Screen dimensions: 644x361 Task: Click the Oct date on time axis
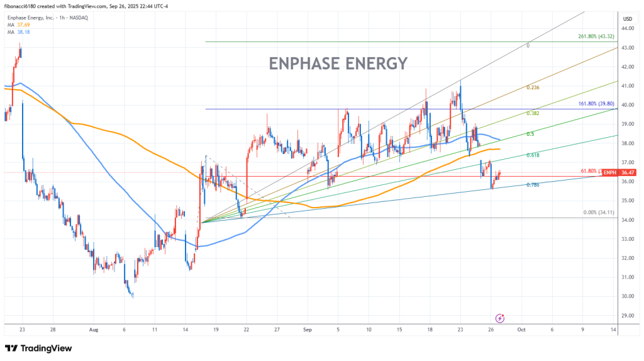pos(521,329)
